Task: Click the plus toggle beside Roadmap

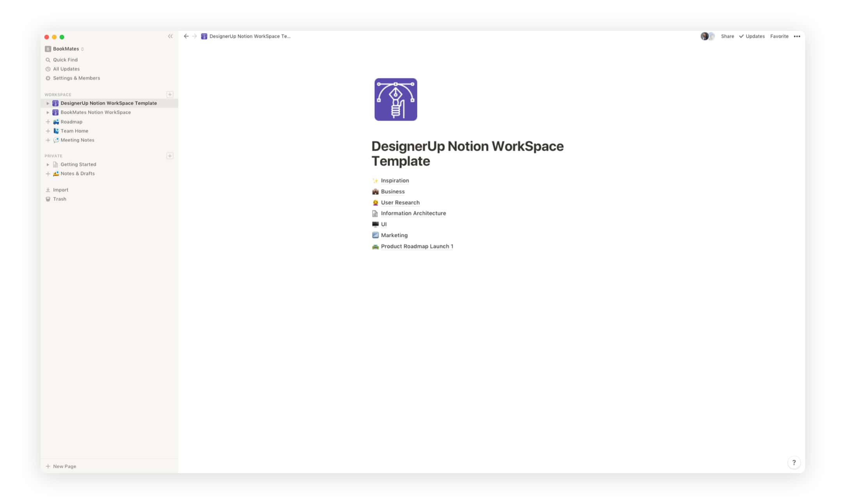Action: pyautogui.click(x=48, y=122)
